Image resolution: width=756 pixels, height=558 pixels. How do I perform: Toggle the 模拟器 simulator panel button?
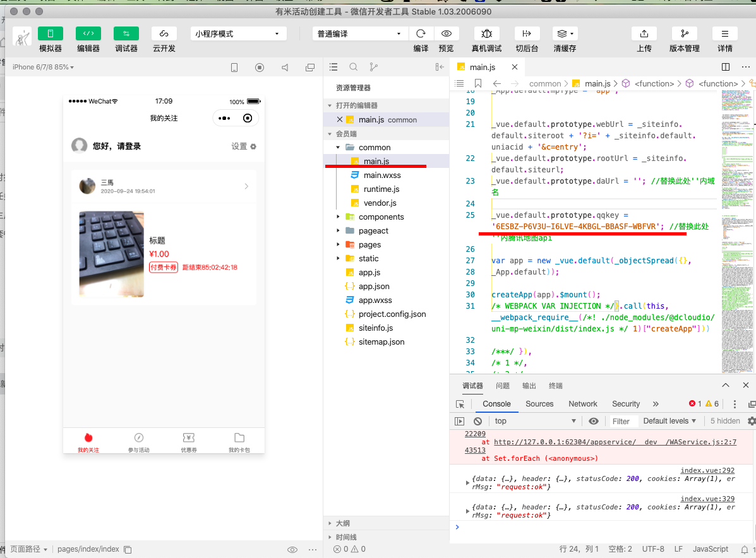coord(50,33)
